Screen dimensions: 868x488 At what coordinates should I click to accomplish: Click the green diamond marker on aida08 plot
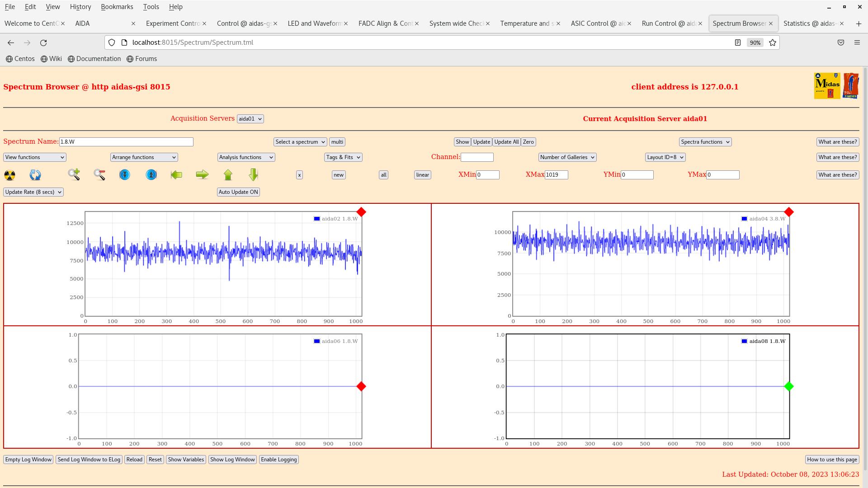tap(789, 386)
